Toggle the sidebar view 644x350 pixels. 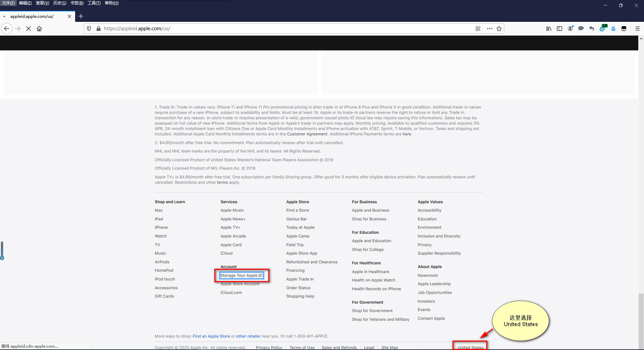click(x=559, y=29)
